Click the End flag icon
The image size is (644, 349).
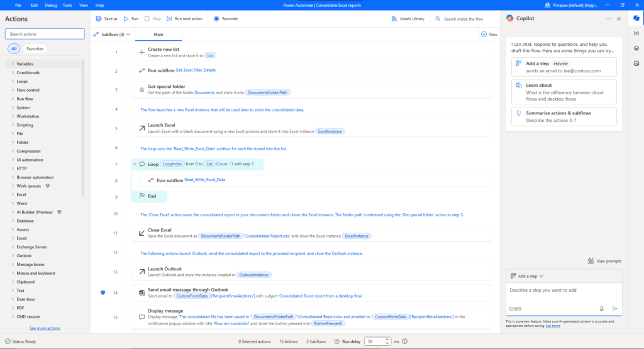click(142, 196)
